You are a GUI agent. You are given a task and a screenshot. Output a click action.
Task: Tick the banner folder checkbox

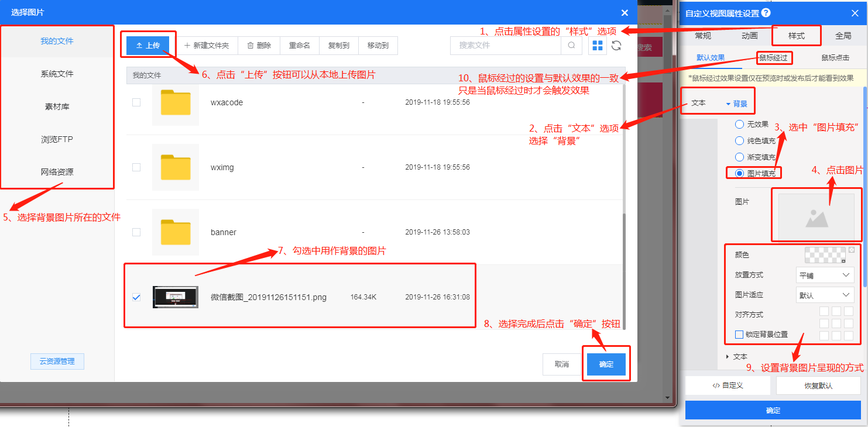pyautogui.click(x=136, y=232)
